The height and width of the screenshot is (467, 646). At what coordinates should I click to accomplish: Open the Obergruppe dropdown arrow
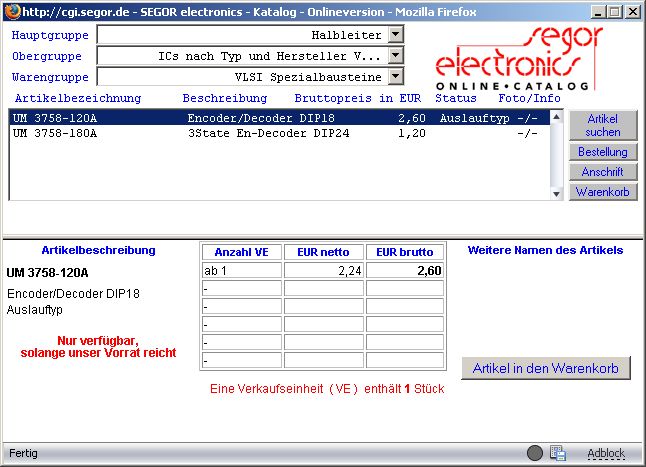[x=396, y=55]
